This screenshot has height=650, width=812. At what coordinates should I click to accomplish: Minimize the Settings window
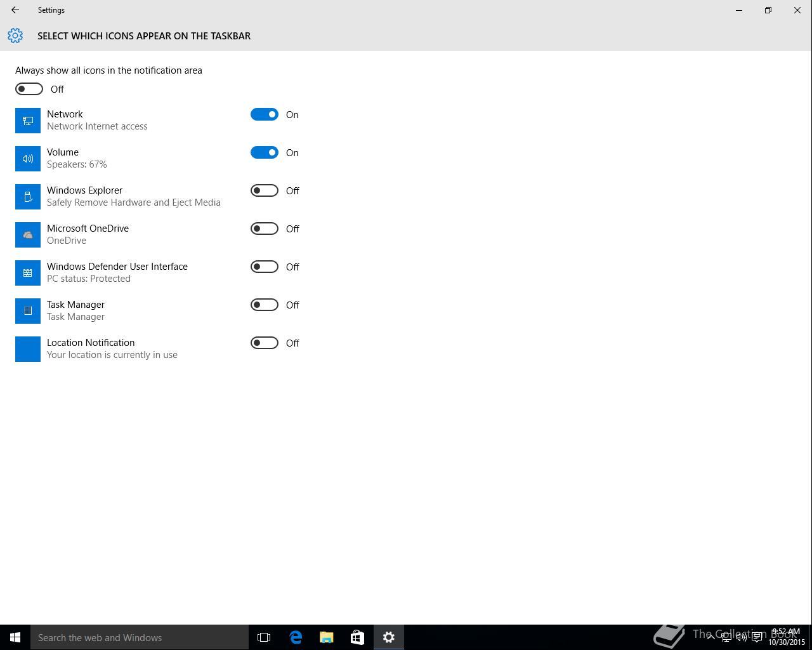click(x=739, y=10)
